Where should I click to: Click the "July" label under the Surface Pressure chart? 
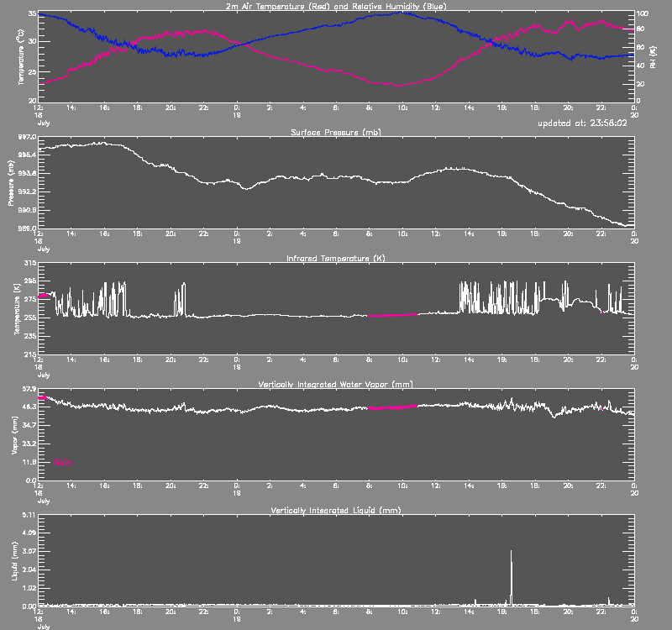(44, 249)
